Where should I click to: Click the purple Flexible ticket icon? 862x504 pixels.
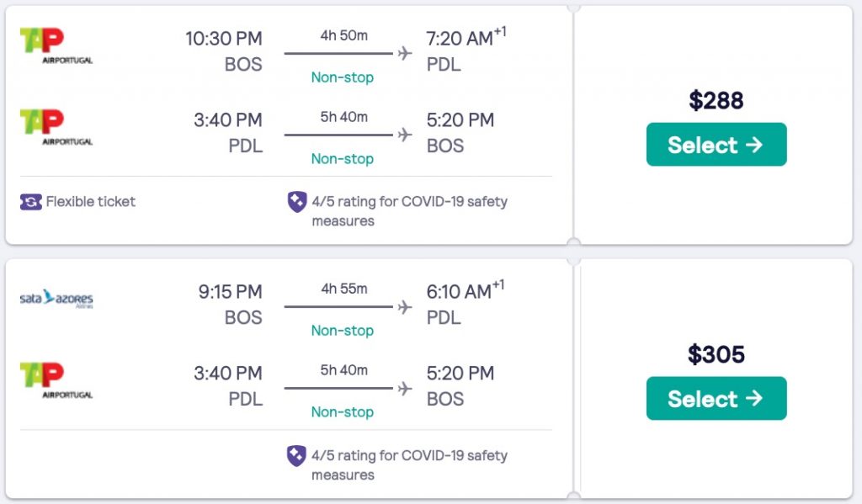coord(30,202)
